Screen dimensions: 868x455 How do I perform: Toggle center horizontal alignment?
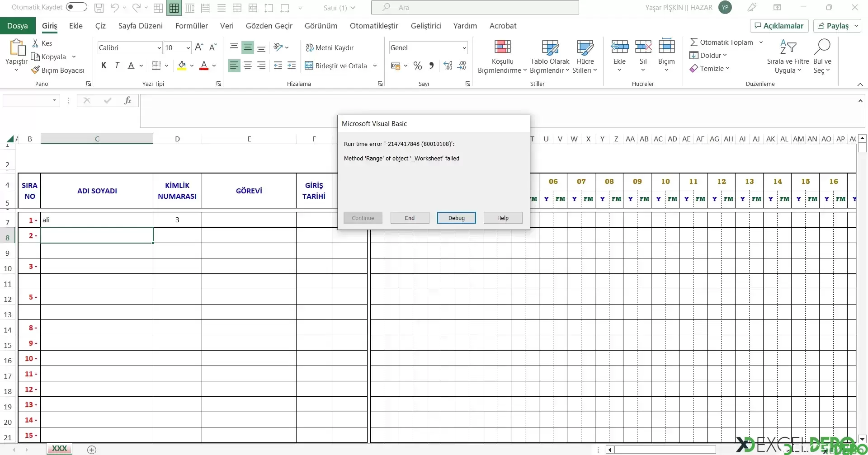coord(248,66)
